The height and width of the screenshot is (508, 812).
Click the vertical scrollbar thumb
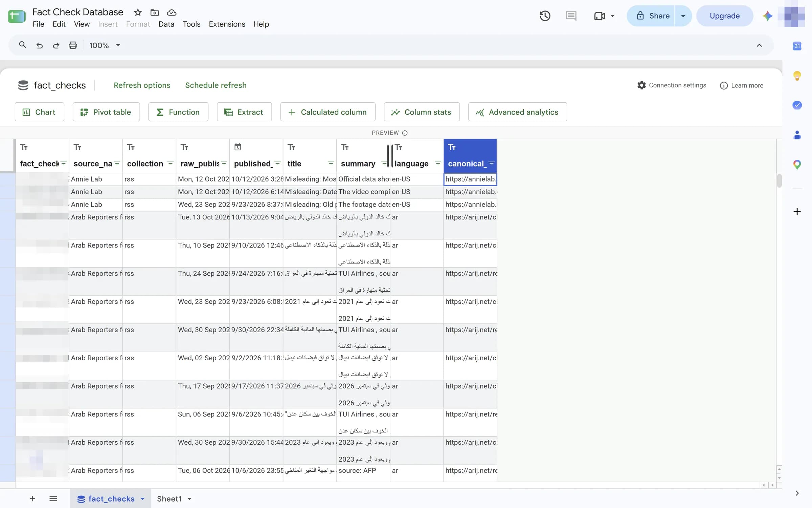(x=779, y=181)
